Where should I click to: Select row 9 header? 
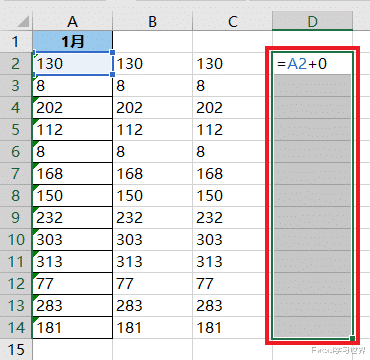point(16,217)
